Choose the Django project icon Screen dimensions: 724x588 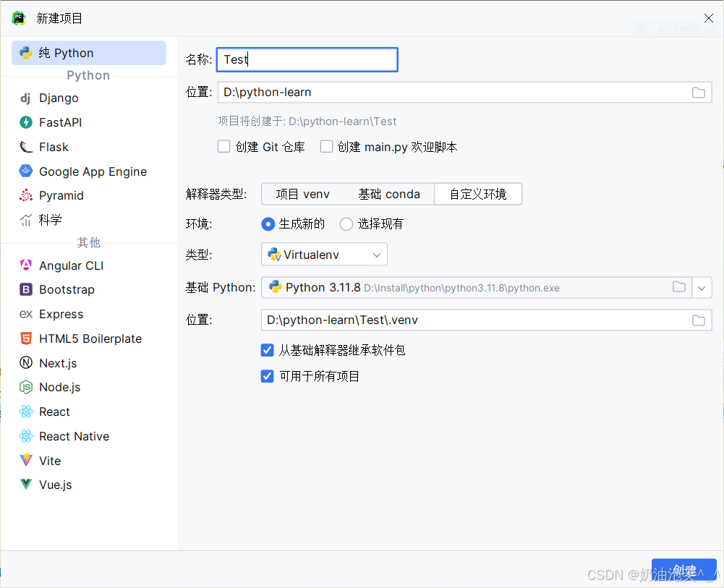[x=26, y=98]
